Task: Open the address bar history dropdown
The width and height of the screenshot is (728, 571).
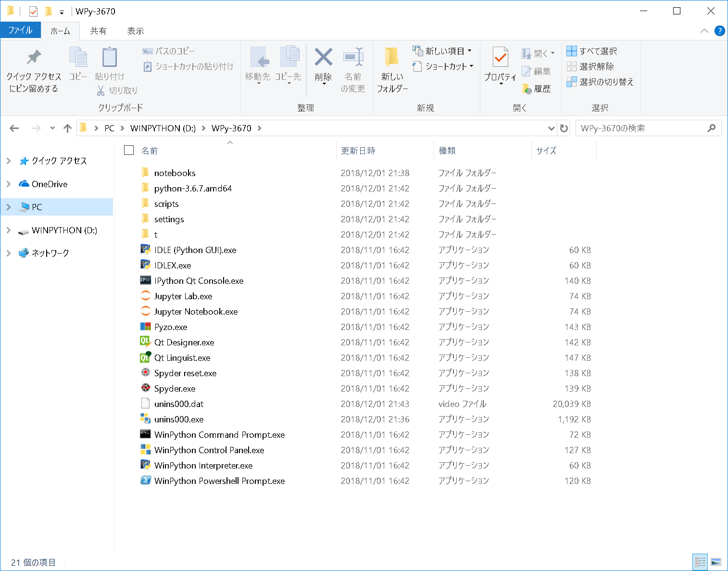Action: (551, 128)
